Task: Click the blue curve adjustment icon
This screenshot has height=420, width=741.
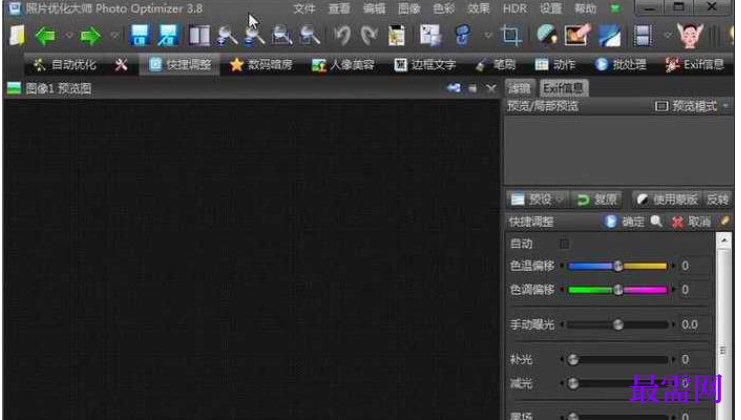Action: click(x=610, y=35)
